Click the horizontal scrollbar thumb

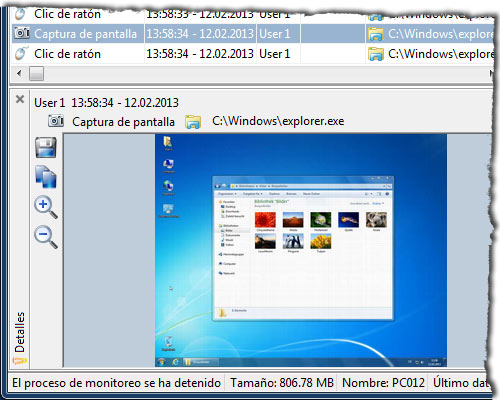pyautogui.click(x=36, y=73)
